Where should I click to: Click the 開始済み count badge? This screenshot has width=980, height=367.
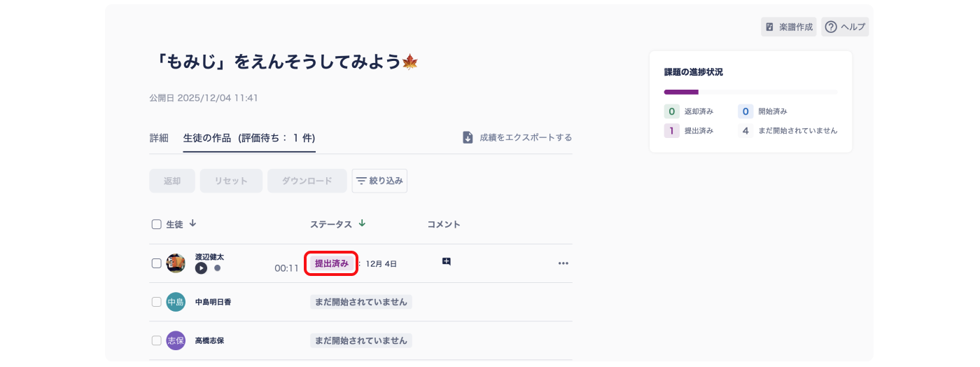[745, 111]
